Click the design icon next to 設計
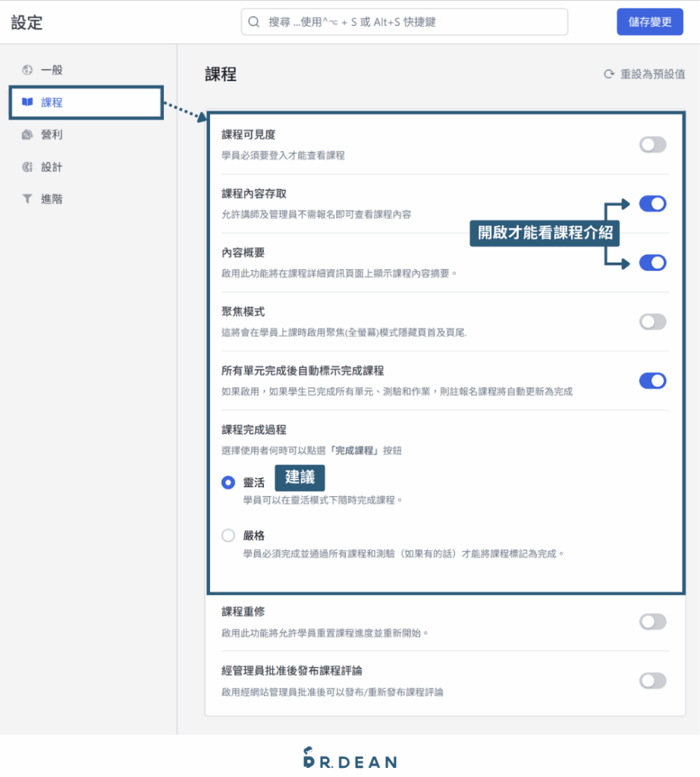 (27, 166)
